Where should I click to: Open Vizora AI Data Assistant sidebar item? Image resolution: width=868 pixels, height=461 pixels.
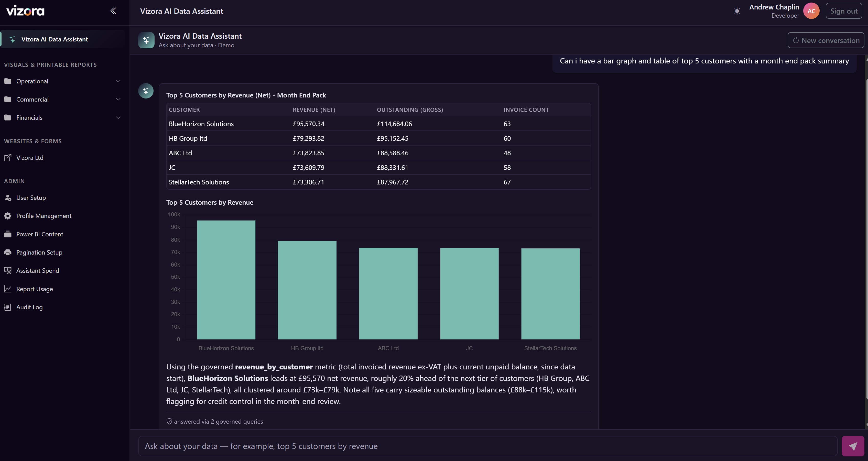click(63, 39)
